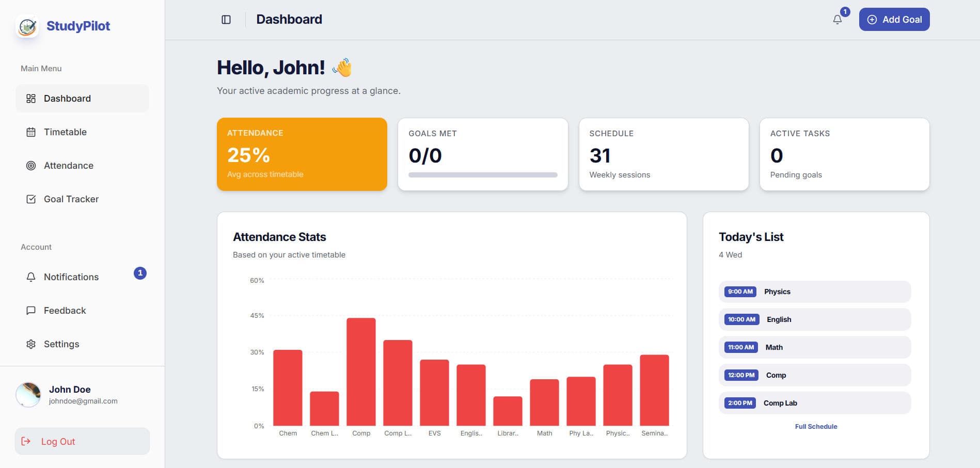Click the Feedback chat bubble icon
The width and height of the screenshot is (980, 468).
point(31,311)
